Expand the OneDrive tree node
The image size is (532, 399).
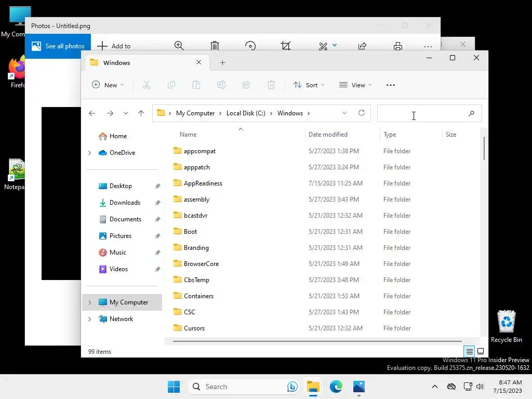pyautogui.click(x=89, y=153)
